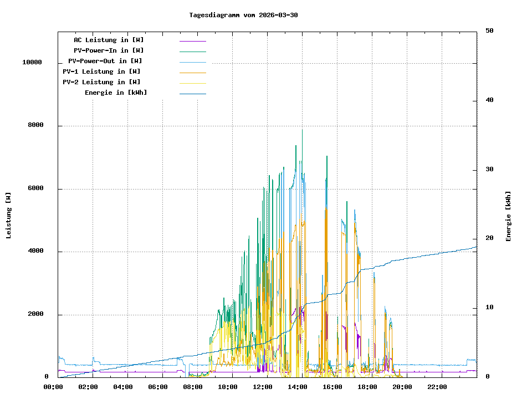Click the Energie [kWh] right axis title
Image resolution: width=532 pixels, height=399 pixels.
(508, 216)
